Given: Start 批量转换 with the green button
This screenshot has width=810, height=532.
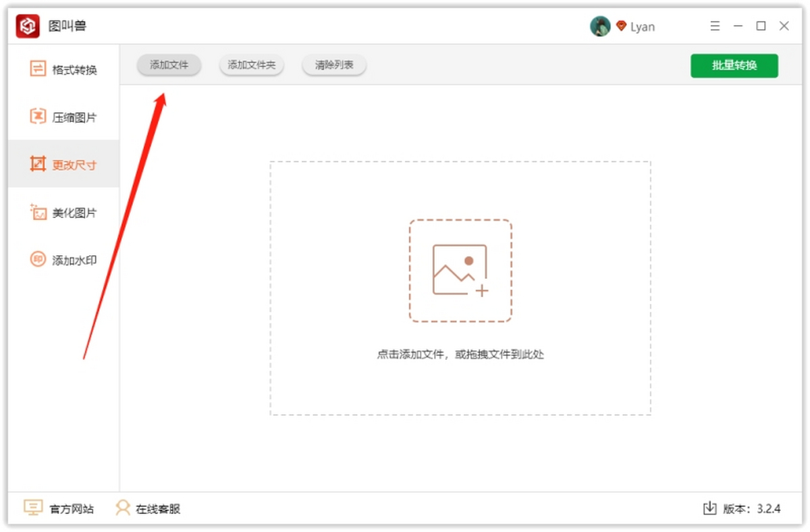Looking at the screenshot, I should pos(734,65).
